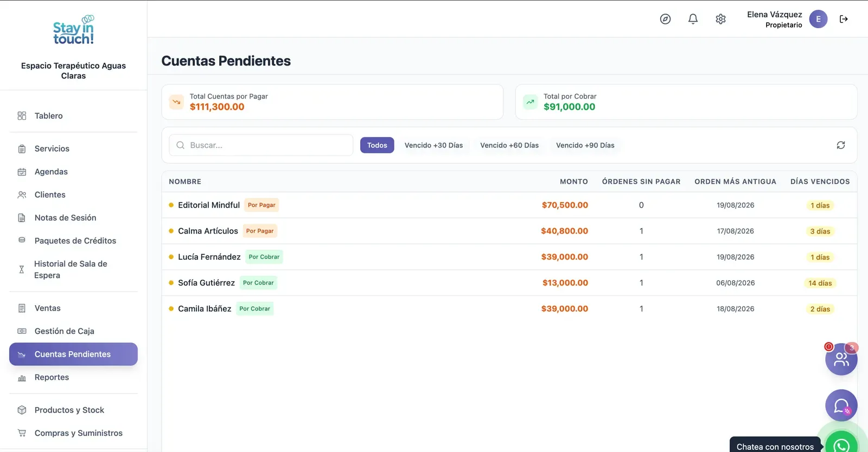Screen dimensions: 868x452
Task: Open Historial de Sala de Espera
Action: [x=73, y=269]
